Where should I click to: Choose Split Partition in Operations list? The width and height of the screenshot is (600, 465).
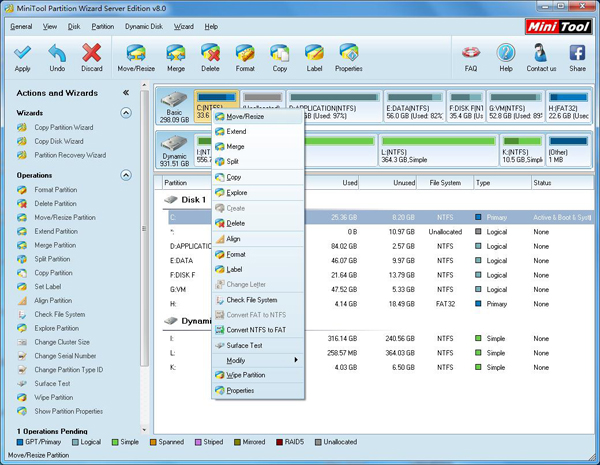click(x=52, y=259)
